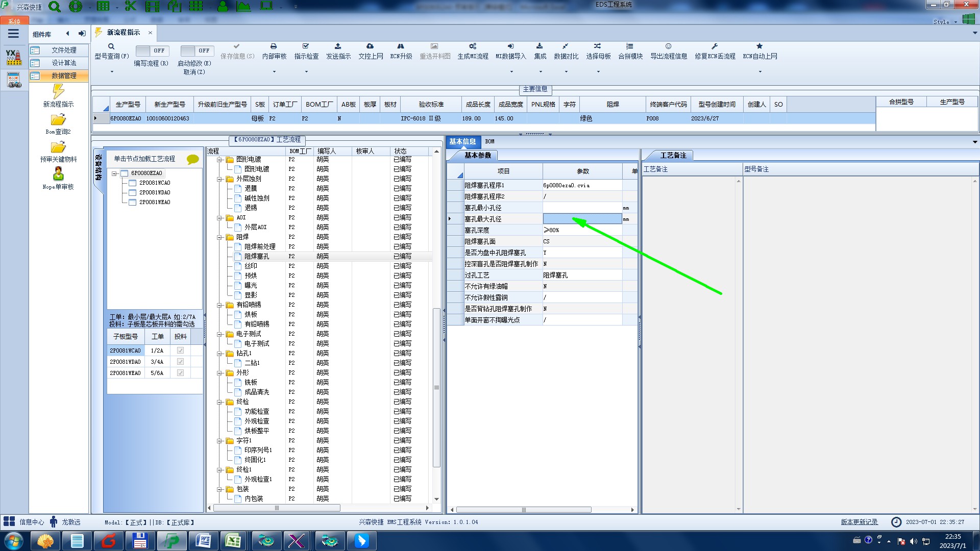Click the 导出流程信息 smiley icon
The image size is (980, 551).
668,46
